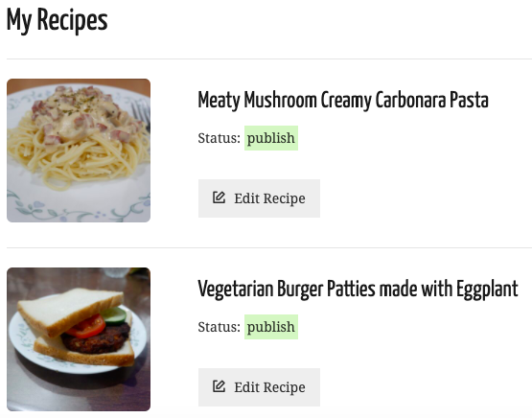Click the fork in the carbonara photo
532x418 pixels.
[142, 114]
